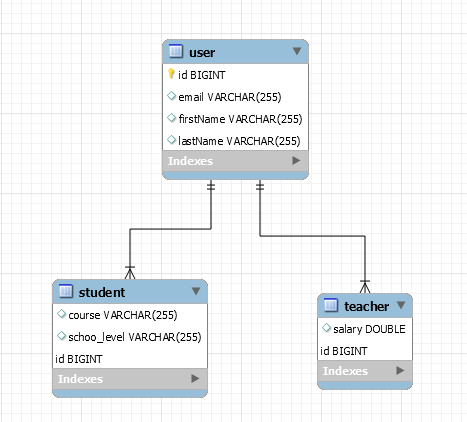This screenshot has width=467, height=422.
Task: Select the relationship line from user to student
Action: [170, 229]
